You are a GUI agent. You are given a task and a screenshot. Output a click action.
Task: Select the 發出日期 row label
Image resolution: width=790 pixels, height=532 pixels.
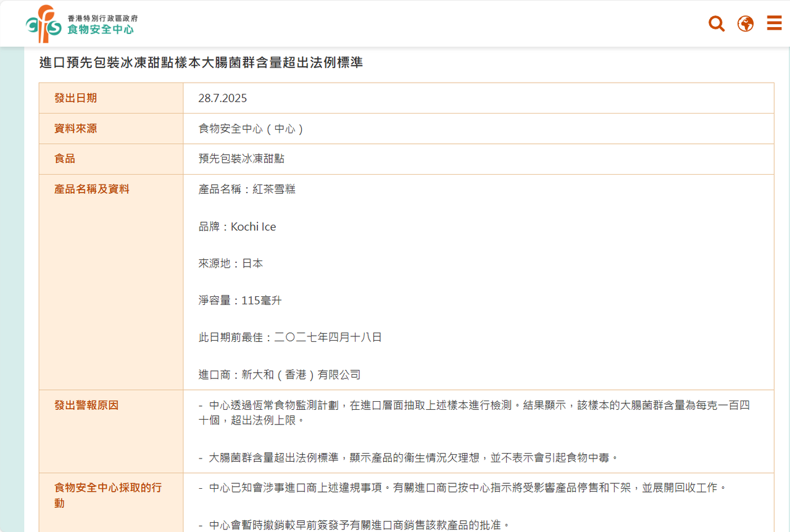pyautogui.click(x=76, y=98)
